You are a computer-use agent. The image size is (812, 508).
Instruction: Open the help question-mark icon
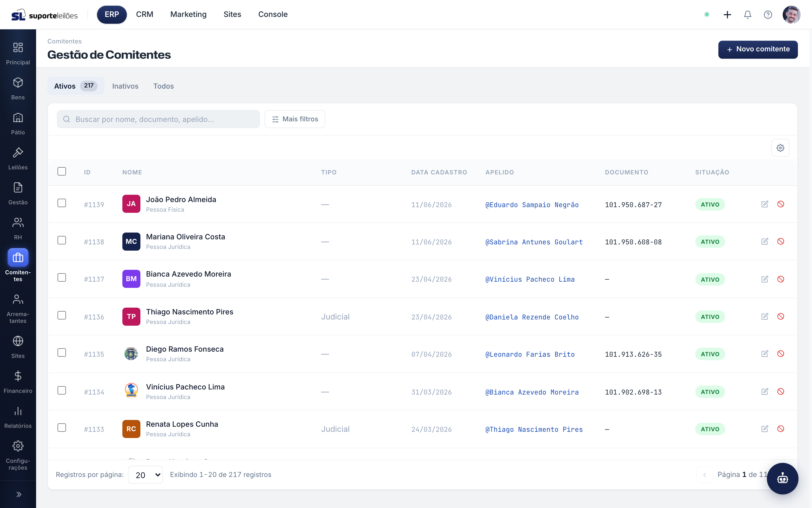coord(768,14)
